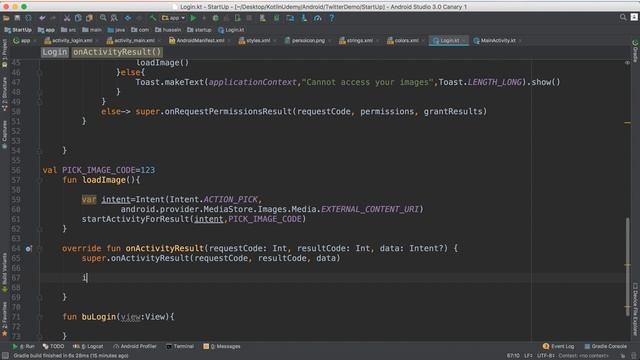Click the Replace icon in toolbar
The image size is (640, 360).
(x=114, y=18)
